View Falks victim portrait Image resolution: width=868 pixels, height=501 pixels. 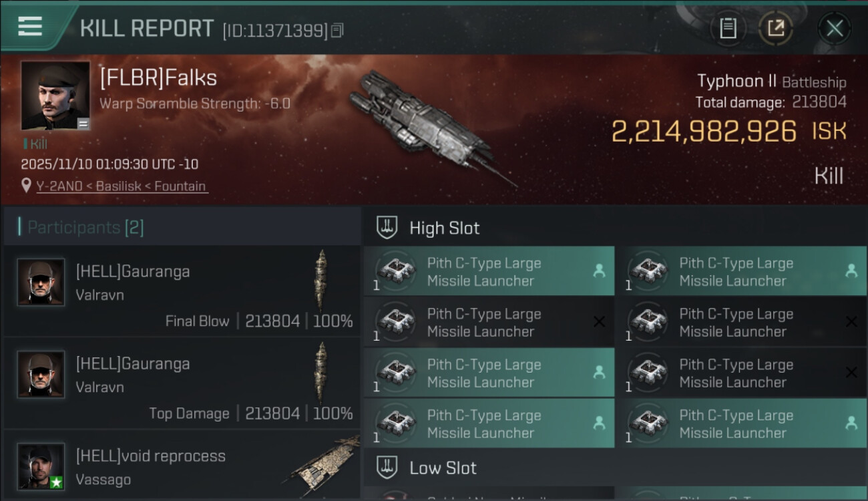[x=55, y=95]
